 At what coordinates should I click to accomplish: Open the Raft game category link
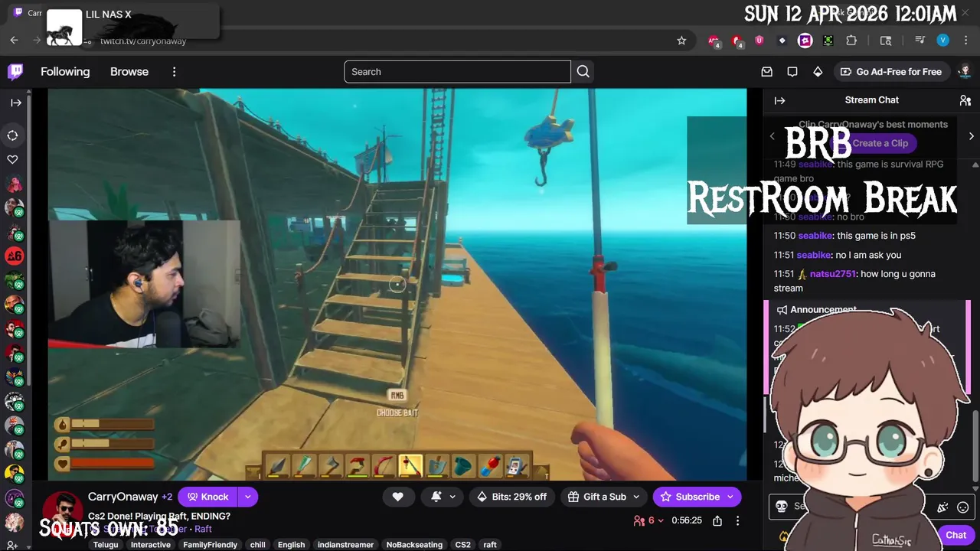[x=203, y=529]
